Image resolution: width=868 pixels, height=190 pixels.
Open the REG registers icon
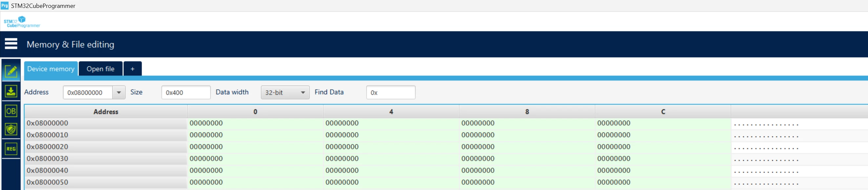click(11, 149)
